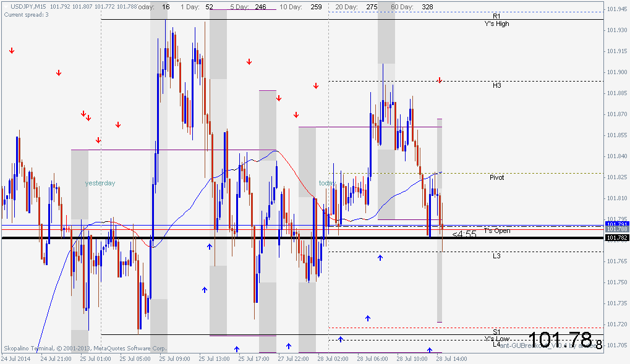
Task: Click the large 101.78 price display
Action: (x=561, y=339)
